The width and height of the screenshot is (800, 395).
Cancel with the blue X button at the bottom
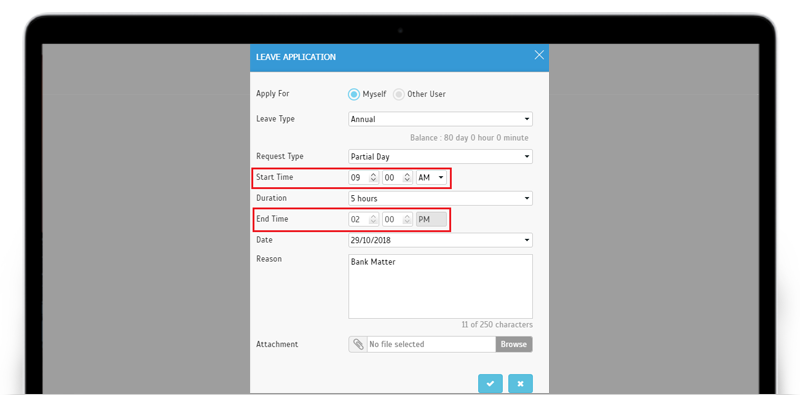[520, 384]
